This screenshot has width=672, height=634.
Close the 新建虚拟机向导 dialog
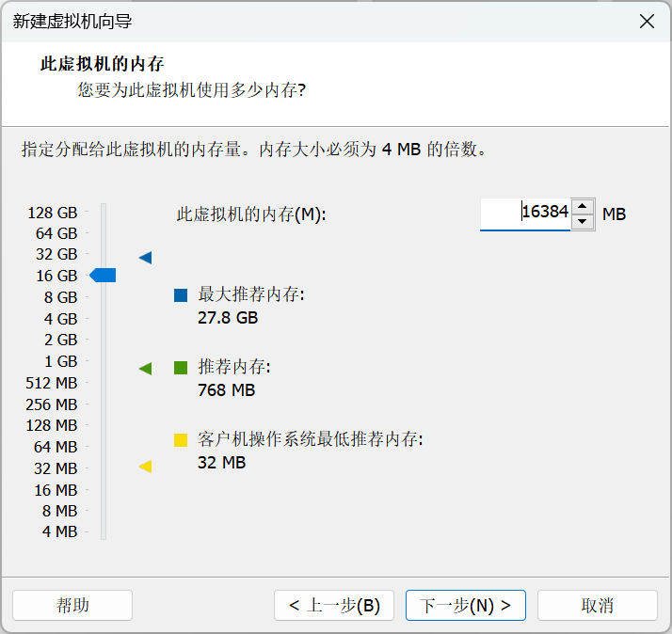pos(647,21)
